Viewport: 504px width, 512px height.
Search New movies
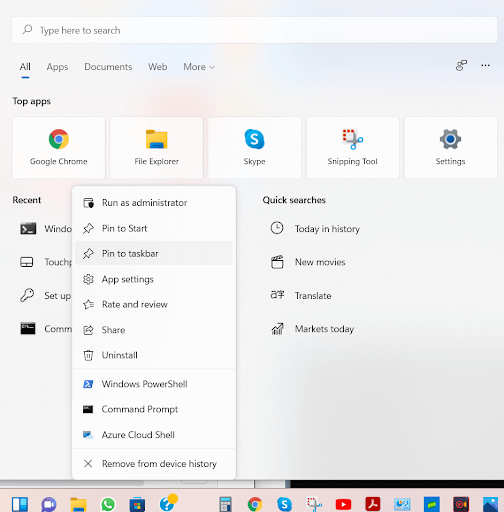(x=320, y=262)
